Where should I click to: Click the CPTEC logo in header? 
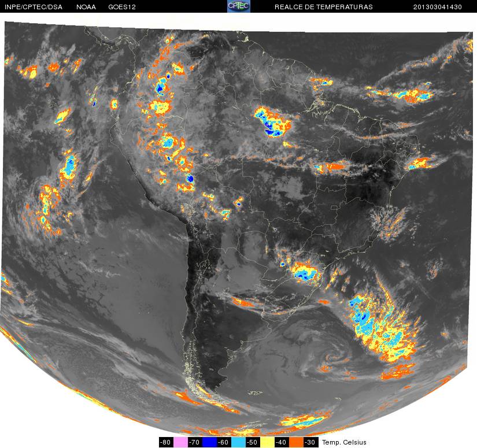point(238,6)
